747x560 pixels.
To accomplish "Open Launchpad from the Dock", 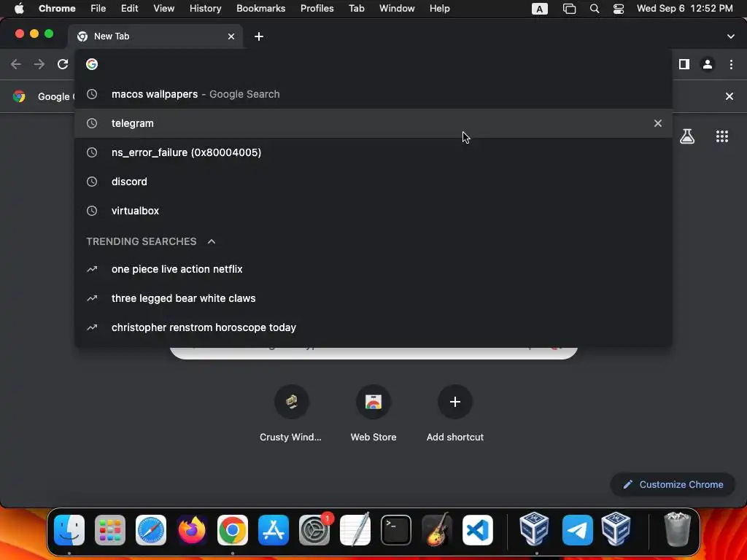I will tap(110, 530).
